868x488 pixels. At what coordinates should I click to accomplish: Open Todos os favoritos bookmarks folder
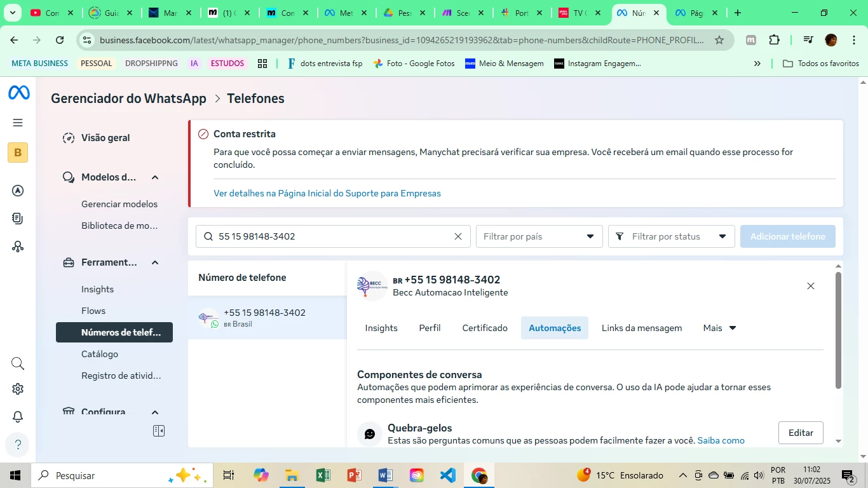821,64
